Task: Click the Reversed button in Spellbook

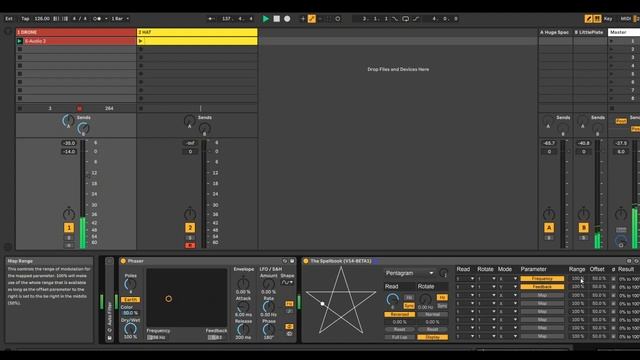Action: click(400, 314)
